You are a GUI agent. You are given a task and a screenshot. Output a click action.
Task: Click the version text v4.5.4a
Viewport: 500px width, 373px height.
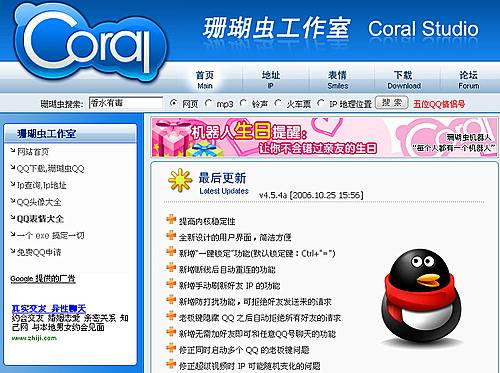(x=273, y=195)
